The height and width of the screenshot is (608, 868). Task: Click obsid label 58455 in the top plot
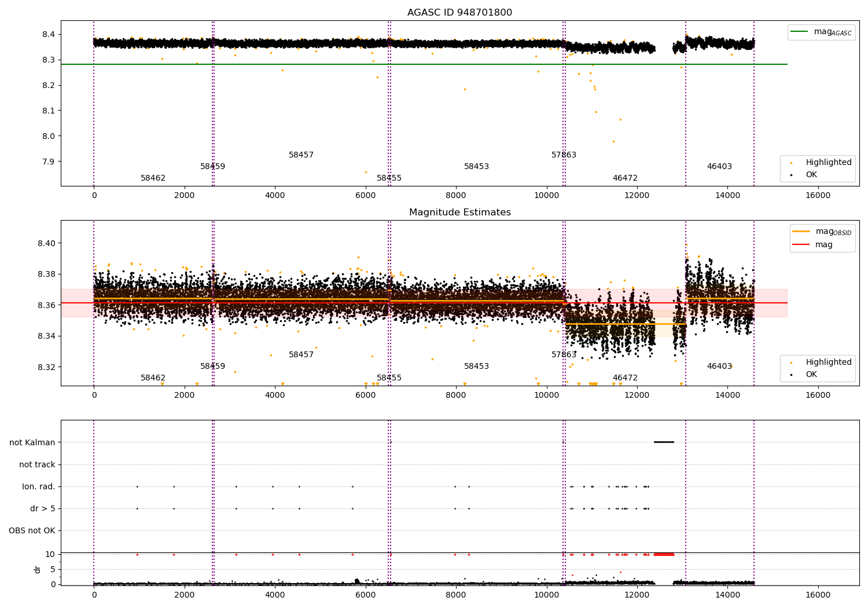click(389, 178)
